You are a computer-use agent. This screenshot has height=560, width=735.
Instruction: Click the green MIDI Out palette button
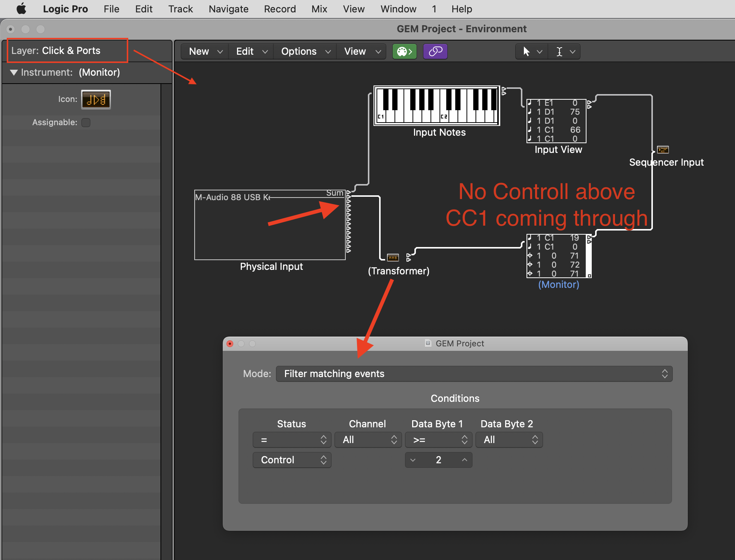pos(404,51)
